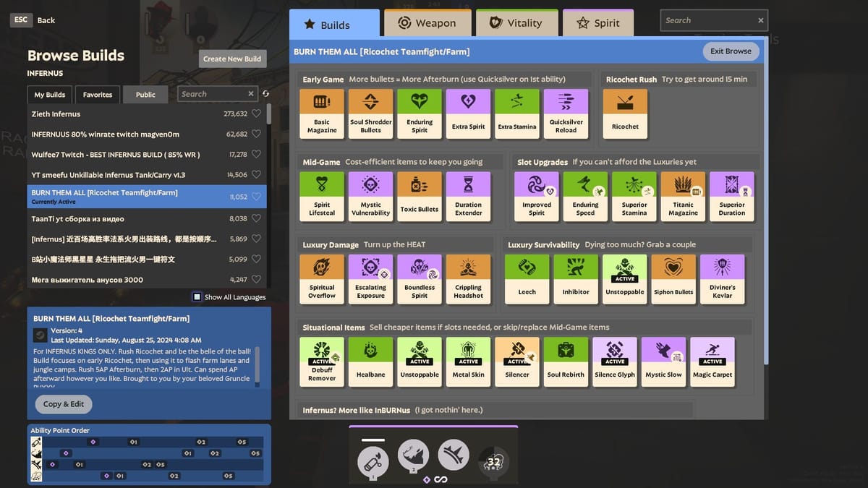Choose the Magic Carpet item
Image resolution: width=868 pixels, height=488 pixels.
click(712, 361)
